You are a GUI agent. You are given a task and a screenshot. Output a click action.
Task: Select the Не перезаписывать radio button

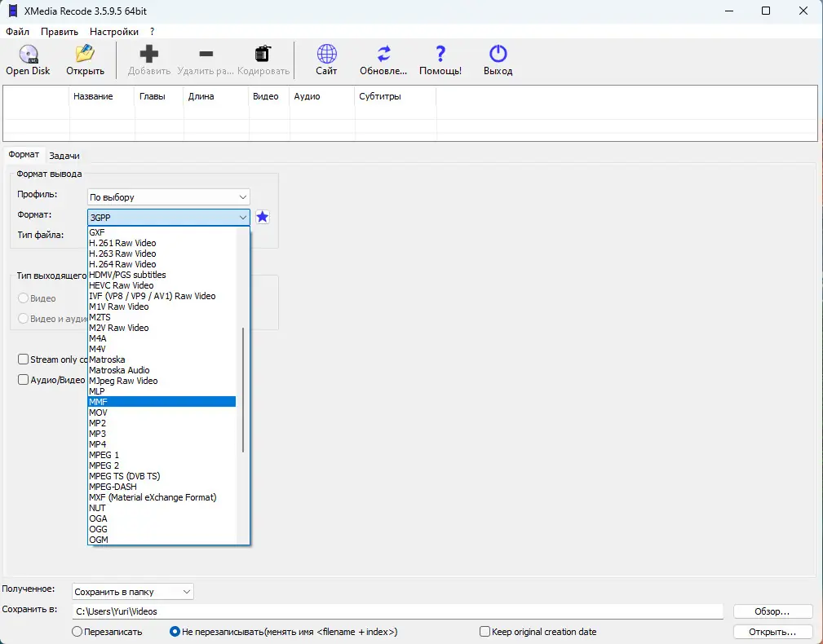tap(175, 632)
